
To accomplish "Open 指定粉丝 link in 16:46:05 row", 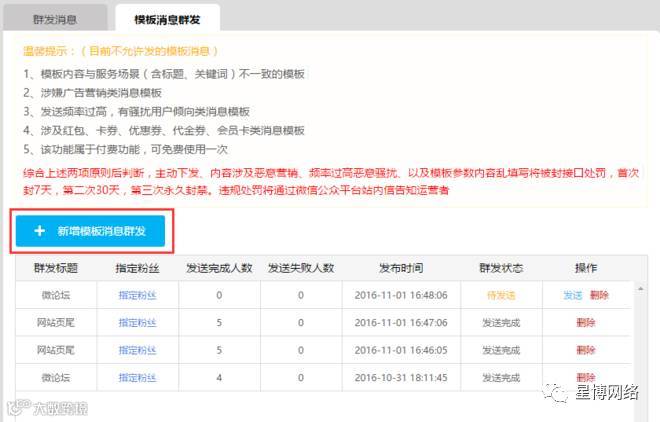I will [x=138, y=350].
